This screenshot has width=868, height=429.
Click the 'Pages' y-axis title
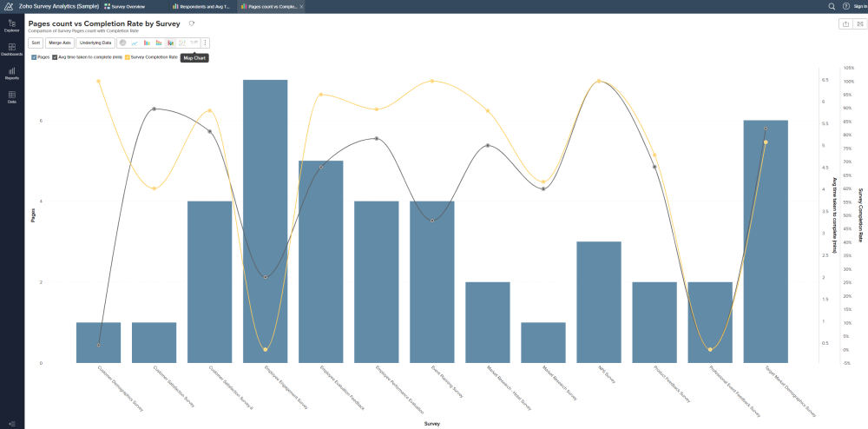coord(33,214)
